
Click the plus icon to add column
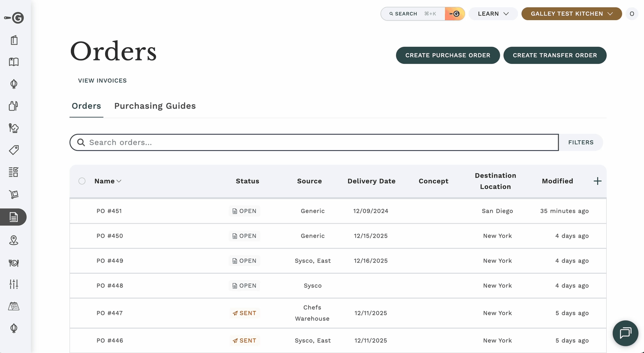[x=597, y=181]
